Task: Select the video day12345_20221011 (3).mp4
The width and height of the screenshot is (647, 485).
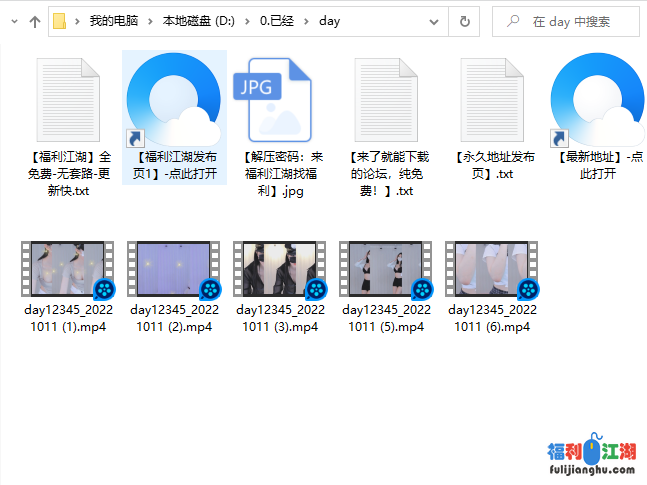Action: 280,270
